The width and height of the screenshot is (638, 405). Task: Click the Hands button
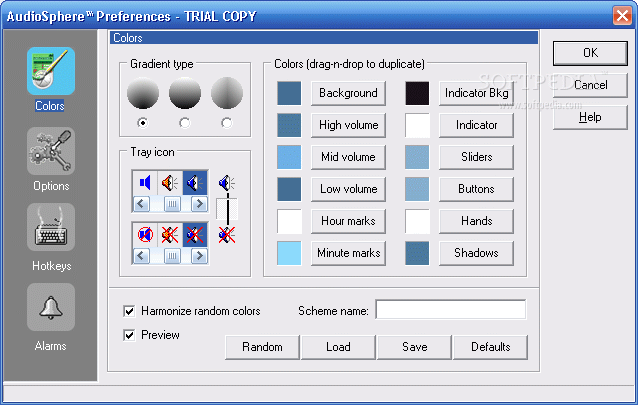tap(476, 221)
